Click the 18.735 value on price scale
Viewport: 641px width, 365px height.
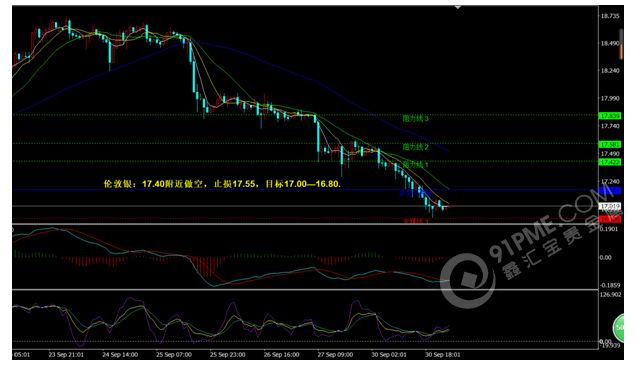click(x=610, y=16)
